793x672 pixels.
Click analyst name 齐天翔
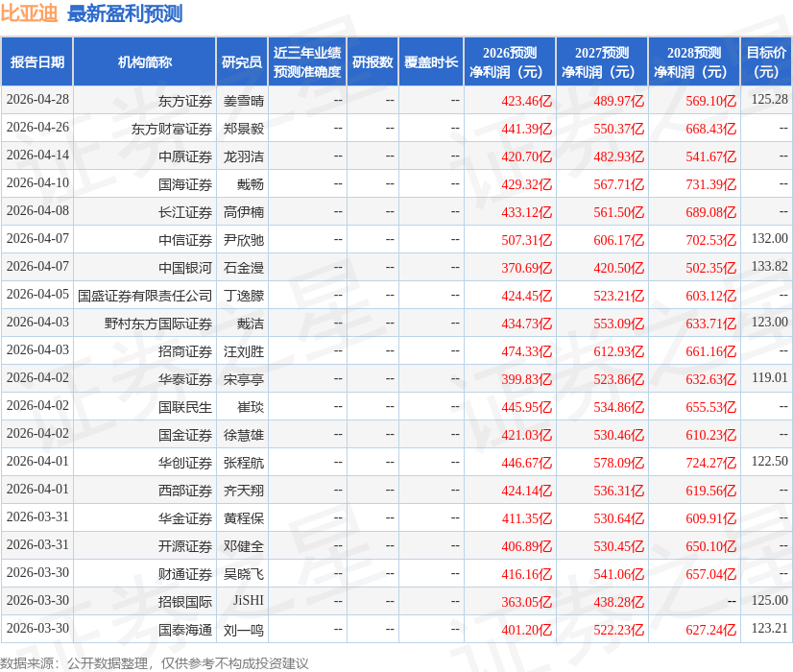point(244,491)
